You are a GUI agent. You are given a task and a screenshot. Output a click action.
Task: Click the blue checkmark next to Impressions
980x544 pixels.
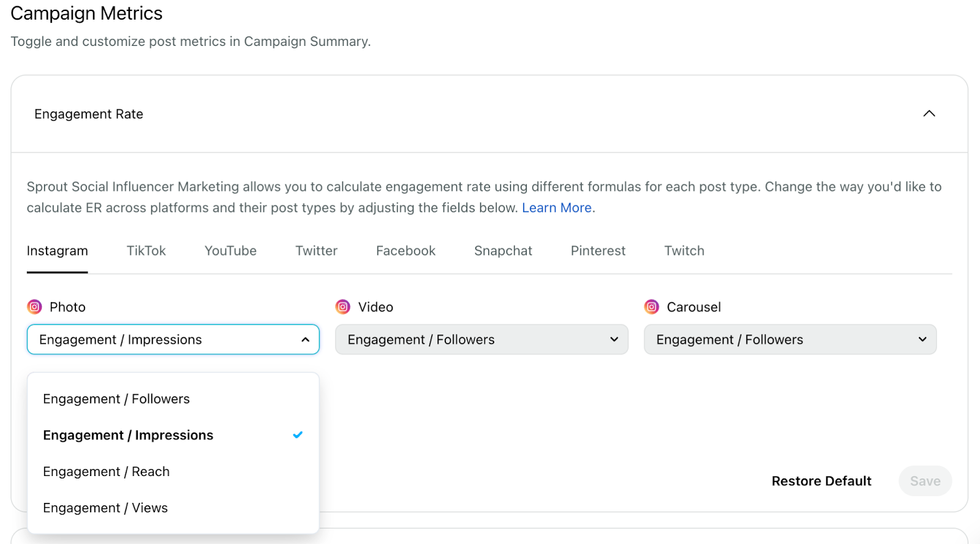click(298, 435)
